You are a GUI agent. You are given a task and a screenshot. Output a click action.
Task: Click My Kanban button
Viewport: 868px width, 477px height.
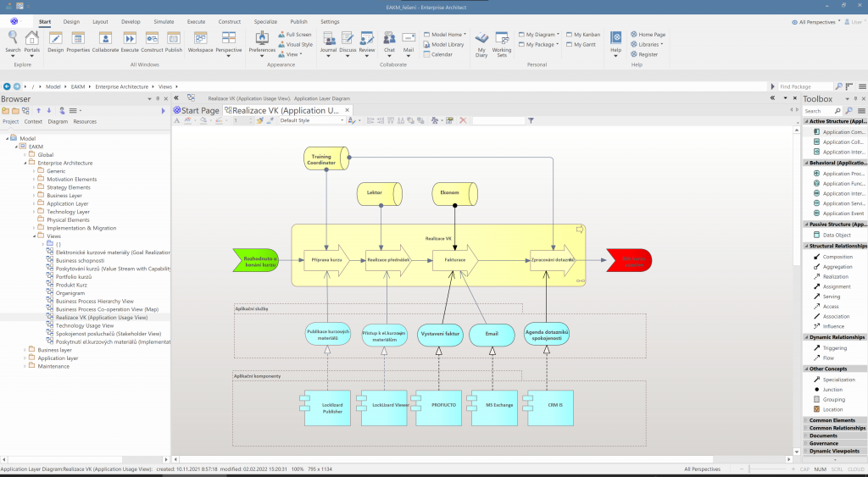tap(583, 34)
